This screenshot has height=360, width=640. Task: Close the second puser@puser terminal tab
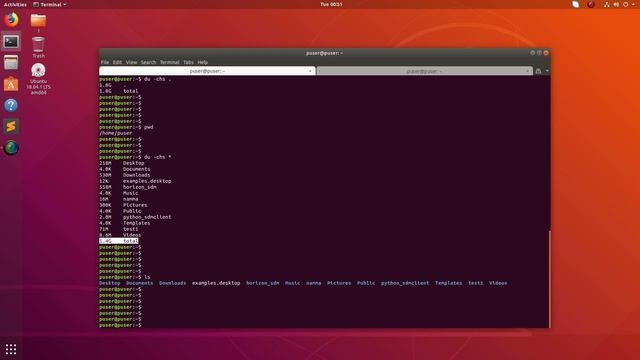pos(527,71)
